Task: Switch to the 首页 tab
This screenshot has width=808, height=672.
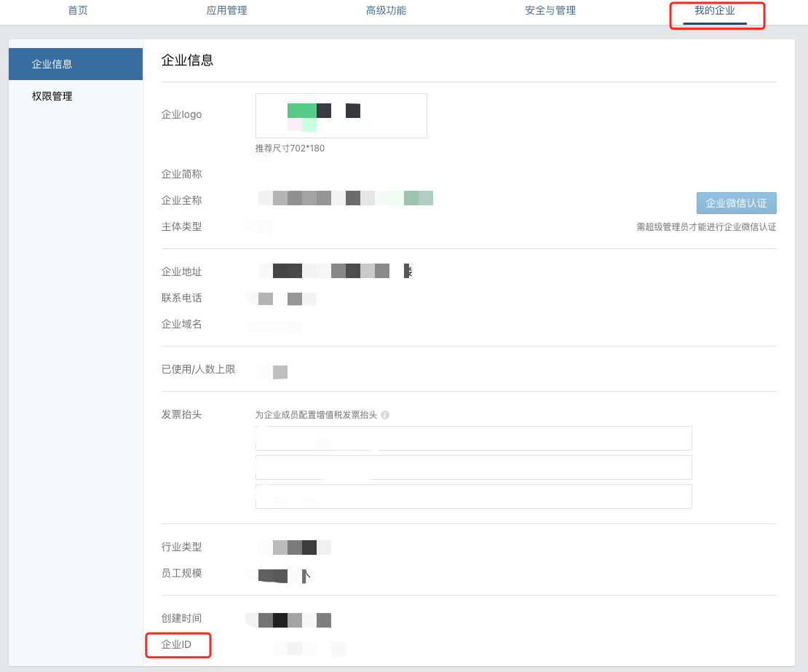Action: click(x=77, y=11)
